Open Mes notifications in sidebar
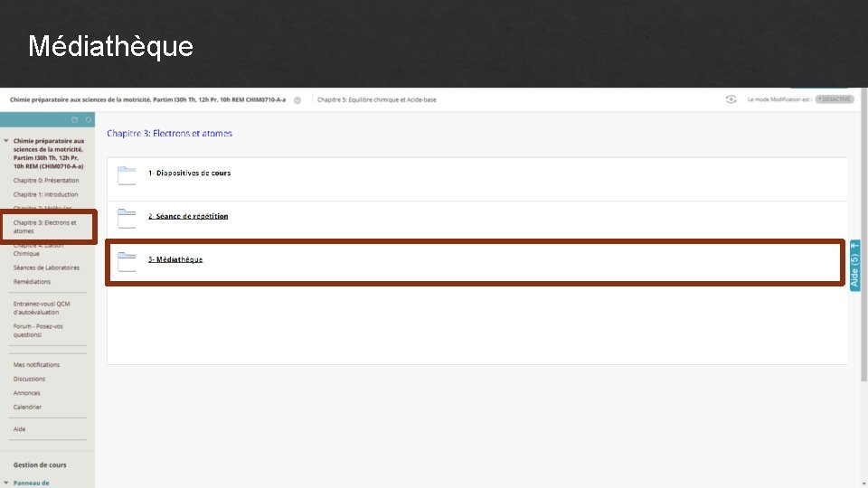 pos(36,365)
